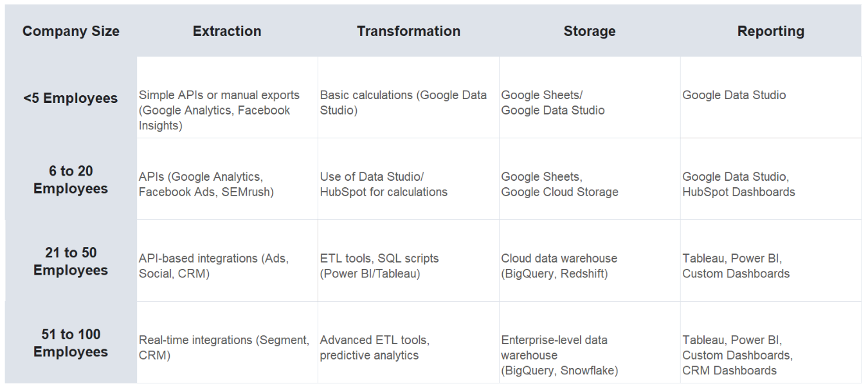Select the <5 Employees row label
The height and width of the screenshot is (386, 868).
(71, 98)
